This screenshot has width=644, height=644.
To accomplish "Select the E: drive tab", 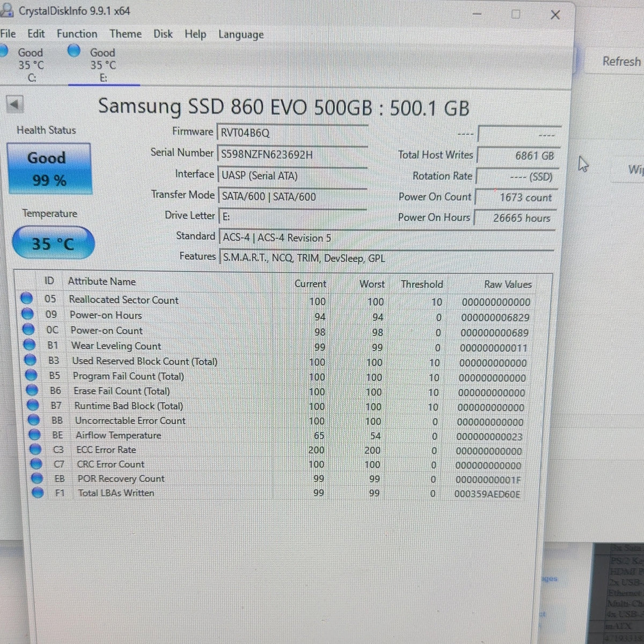I will pos(104,65).
